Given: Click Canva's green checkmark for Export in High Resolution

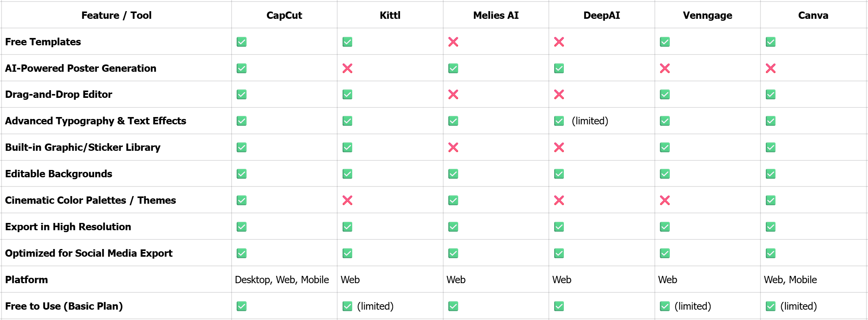Looking at the screenshot, I should click(770, 227).
